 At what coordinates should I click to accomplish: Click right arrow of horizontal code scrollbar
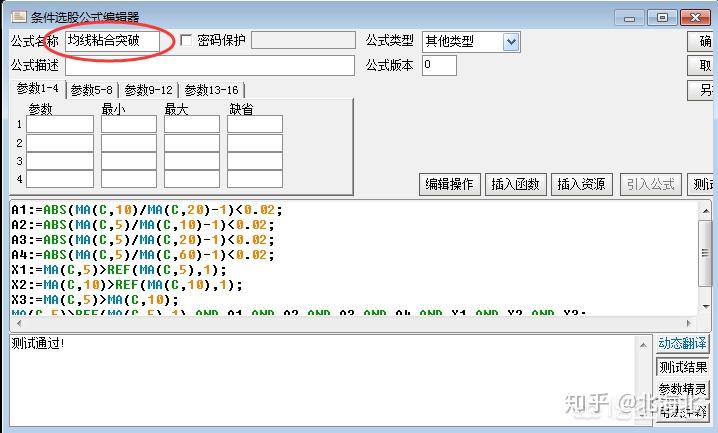pyautogui.click(x=689, y=323)
